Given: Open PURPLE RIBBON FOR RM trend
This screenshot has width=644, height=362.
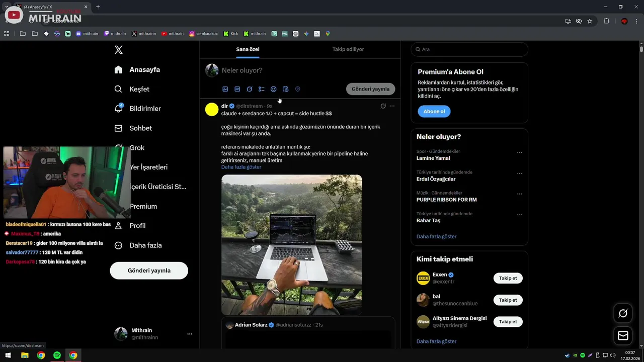Looking at the screenshot, I should click(x=447, y=200).
